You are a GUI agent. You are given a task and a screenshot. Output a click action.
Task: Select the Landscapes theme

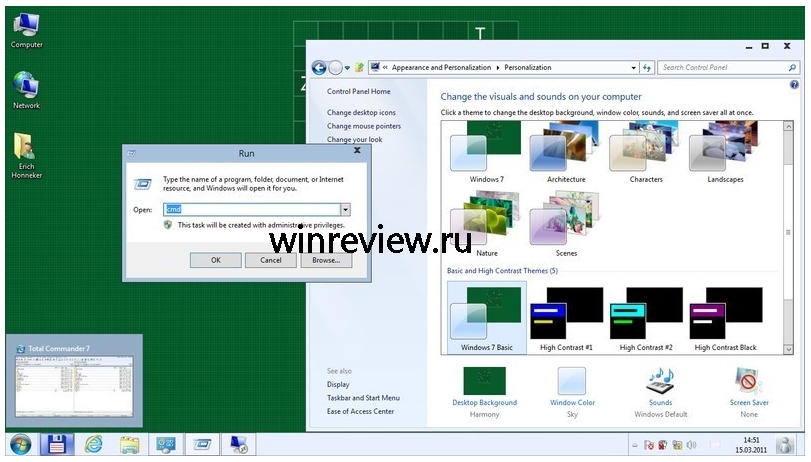725,152
